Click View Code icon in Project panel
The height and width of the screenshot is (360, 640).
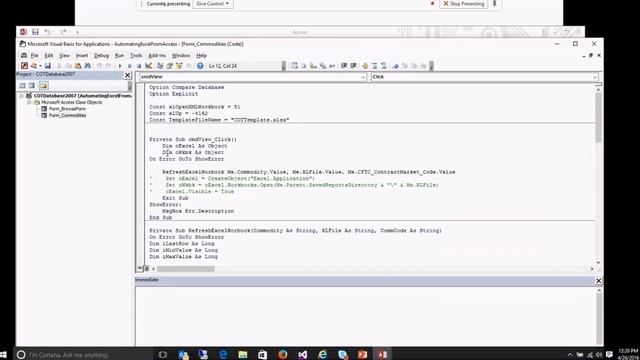(x=22, y=85)
